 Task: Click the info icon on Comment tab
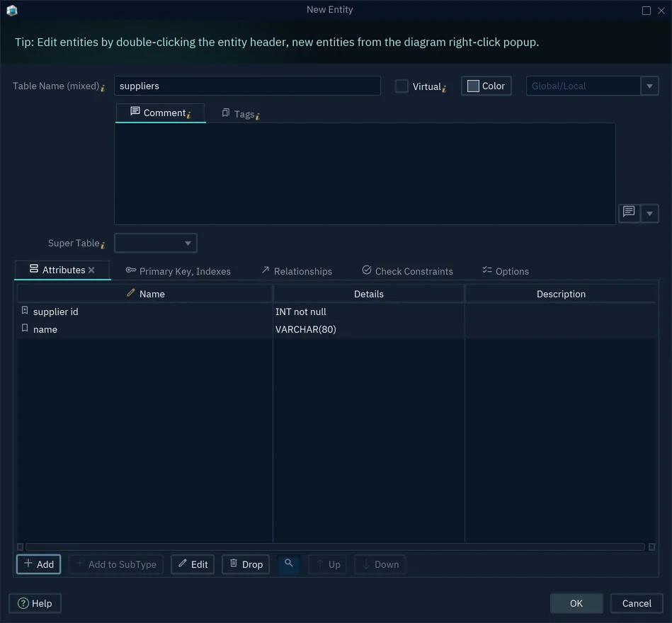tap(188, 115)
